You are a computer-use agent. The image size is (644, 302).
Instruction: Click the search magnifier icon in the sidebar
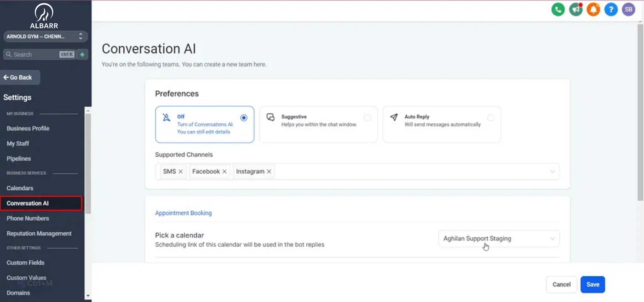click(9, 54)
